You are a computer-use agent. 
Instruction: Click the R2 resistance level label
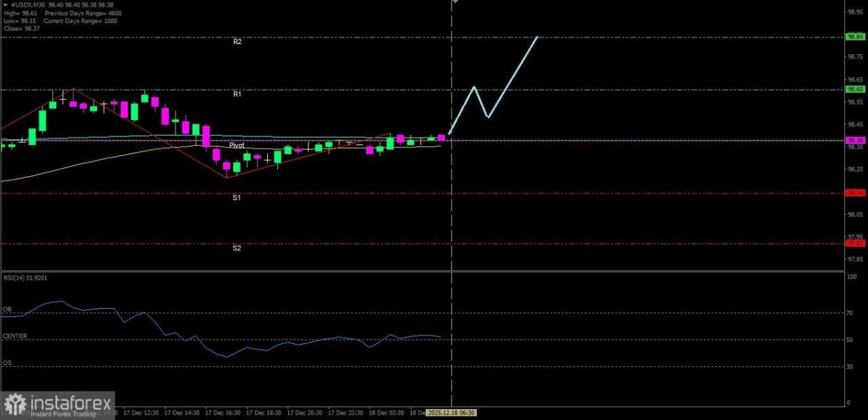pos(237,41)
